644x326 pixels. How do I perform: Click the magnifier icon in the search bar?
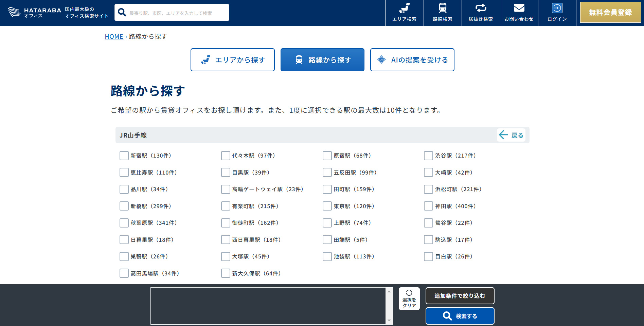(122, 12)
